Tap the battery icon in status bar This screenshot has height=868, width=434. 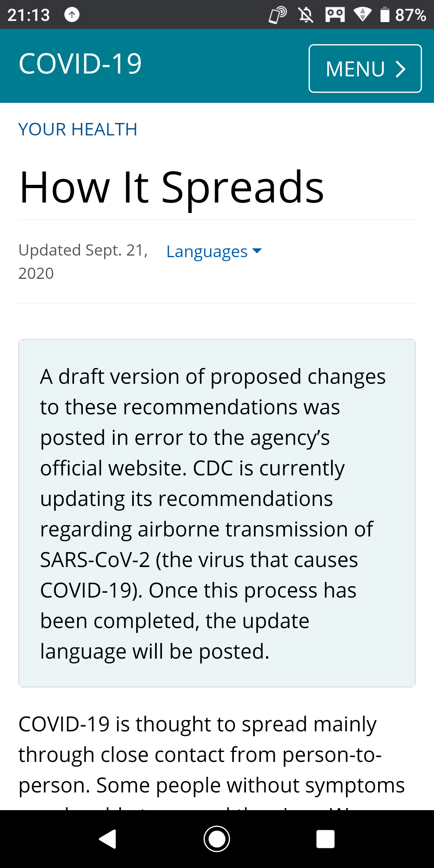coord(385,15)
